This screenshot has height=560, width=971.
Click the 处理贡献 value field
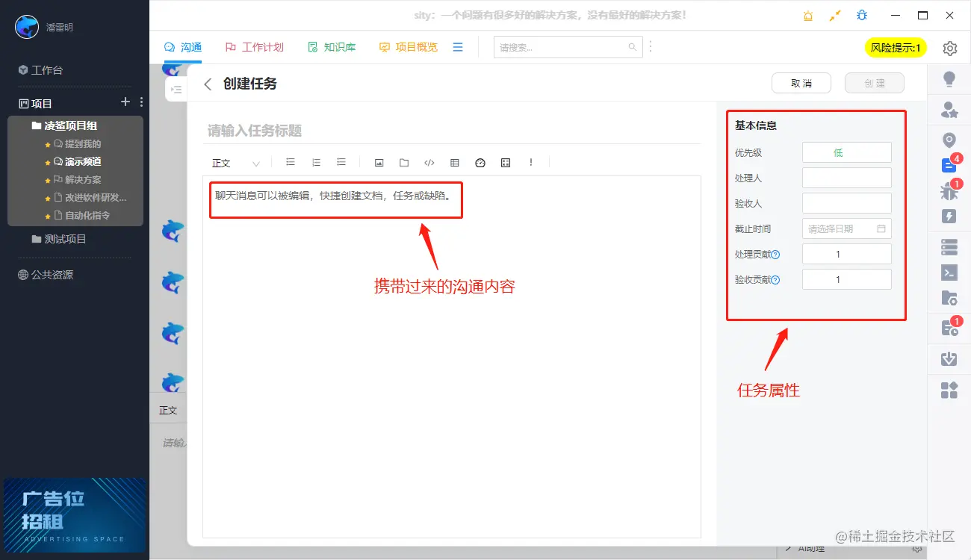click(846, 254)
